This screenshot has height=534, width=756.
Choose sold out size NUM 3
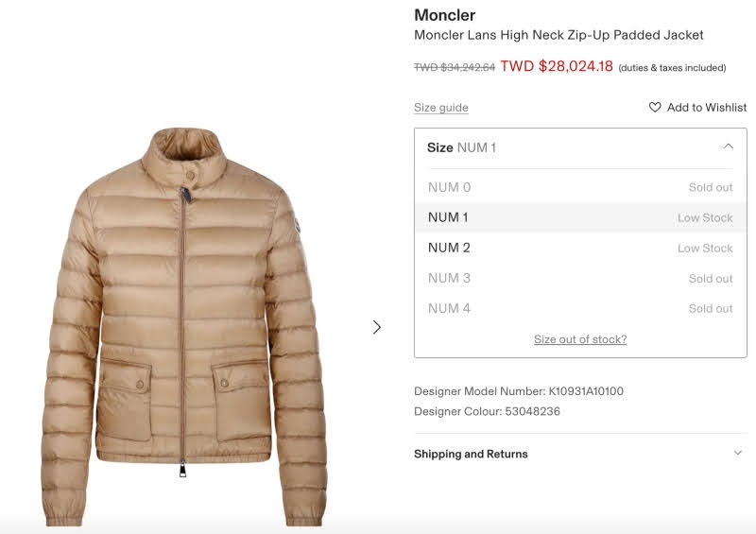[x=580, y=278]
